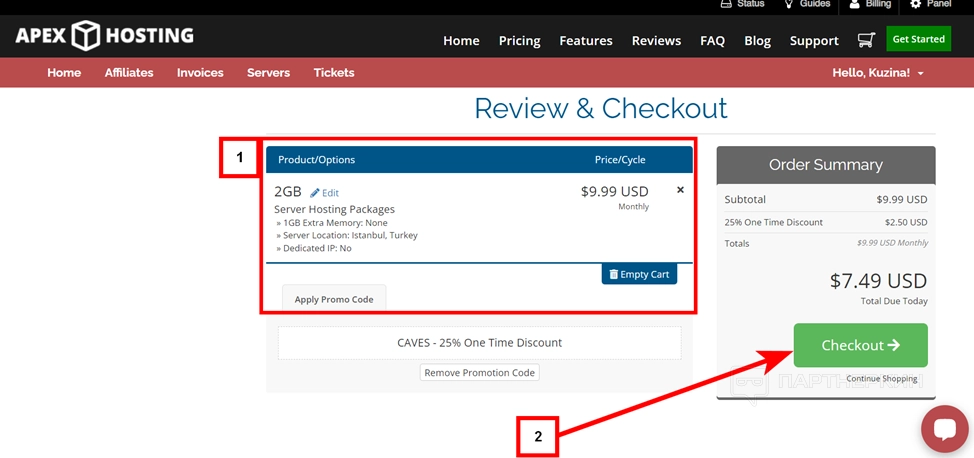
Task: Click 'CAVES - 25% One Time Discount' text
Action: pyautogui.click(x=479, y=342)
